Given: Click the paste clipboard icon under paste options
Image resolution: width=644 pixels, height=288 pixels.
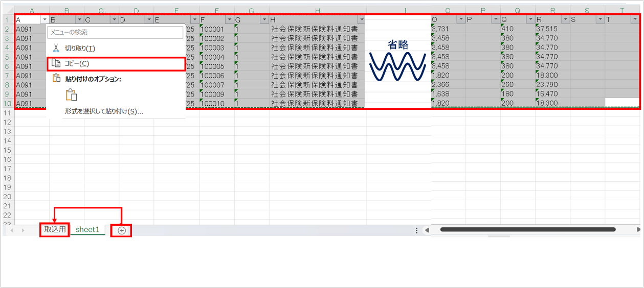Looking at the screenshot, I should coord(71,95).
